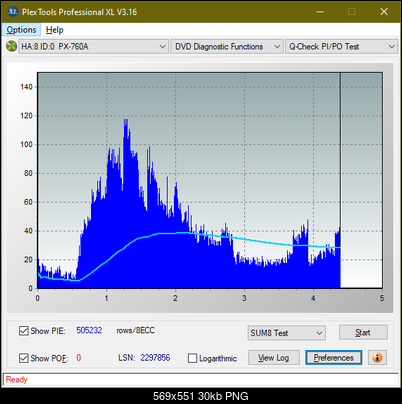The width and height of the screenshot is (402, 404).
Task: Click the View Log button
Action: tap(274, 358)
